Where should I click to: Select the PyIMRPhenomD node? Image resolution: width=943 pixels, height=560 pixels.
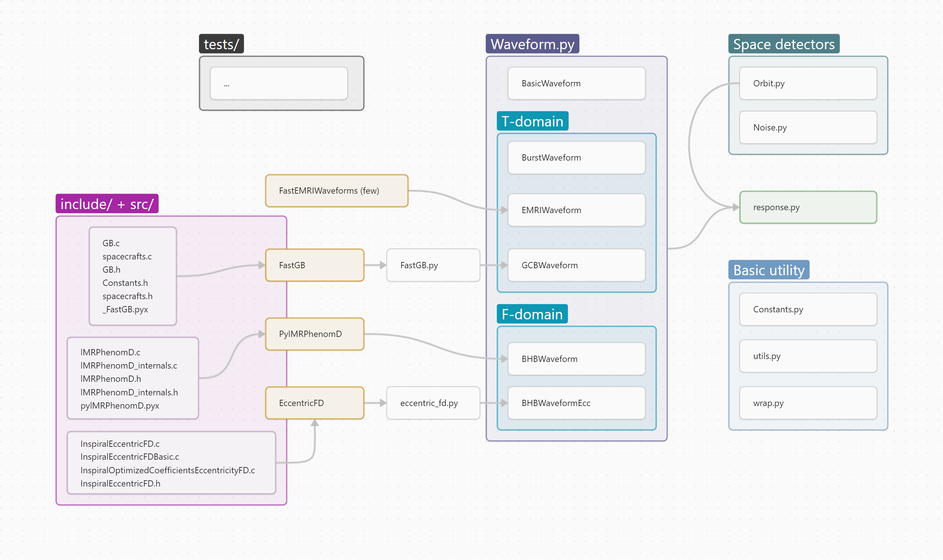pyautogui.click(x=314, y=334)
